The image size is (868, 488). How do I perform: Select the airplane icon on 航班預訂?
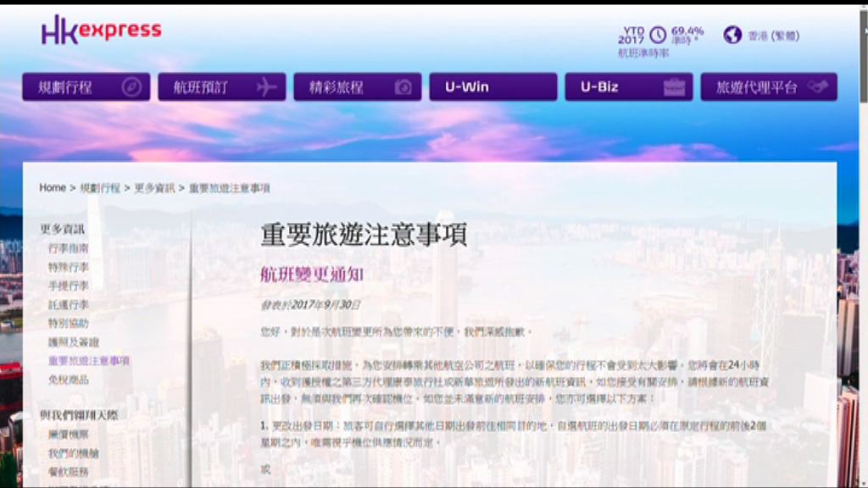267,86
